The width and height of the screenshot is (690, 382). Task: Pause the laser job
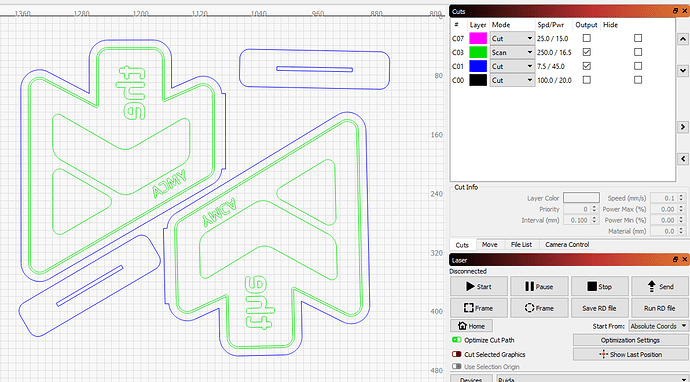539,286
